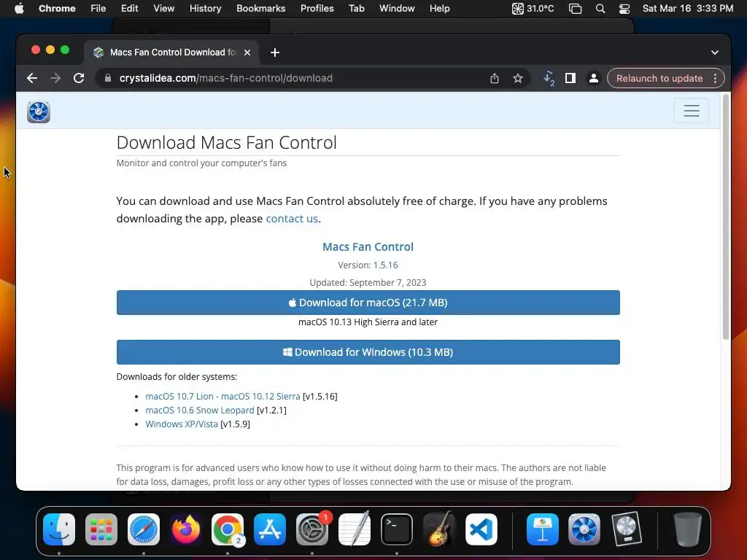The width and height of the screenshot is (747, 560).
Task: Go back to the previous page
Action: (x=32, y=78)
